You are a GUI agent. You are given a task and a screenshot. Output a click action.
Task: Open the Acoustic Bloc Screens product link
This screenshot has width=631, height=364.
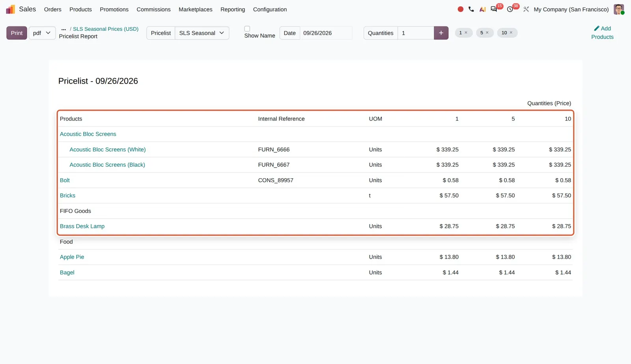[x=88, y=134]
